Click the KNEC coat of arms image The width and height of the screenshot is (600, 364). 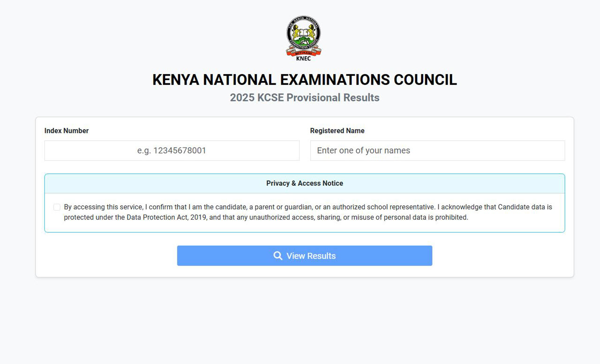(x=302, y=37)
